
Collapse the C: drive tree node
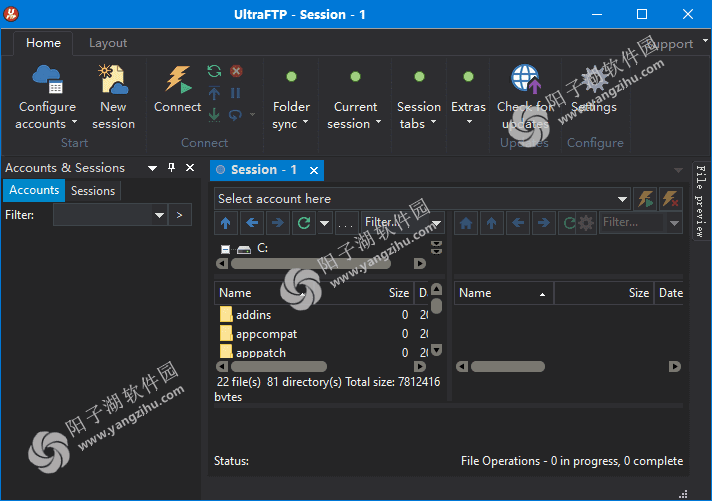[225, 249]
